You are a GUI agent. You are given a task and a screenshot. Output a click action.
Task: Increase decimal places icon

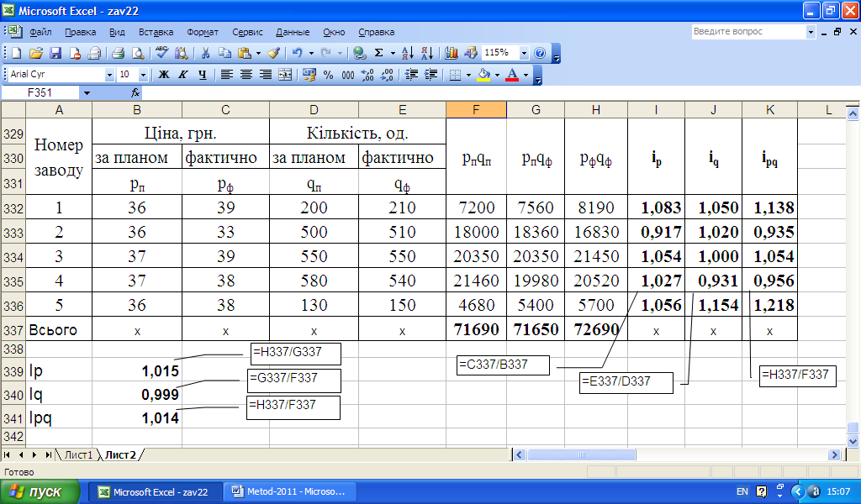click(367, 75)
